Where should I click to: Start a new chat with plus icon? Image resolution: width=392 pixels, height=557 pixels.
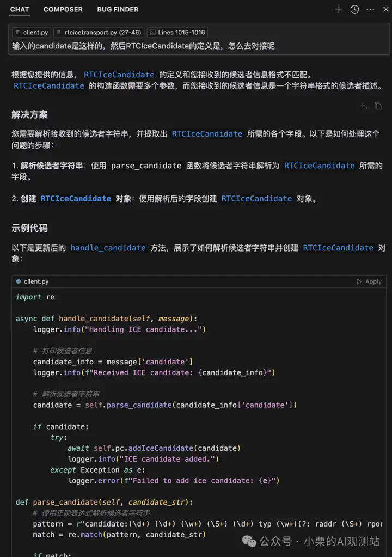[339, 9]
